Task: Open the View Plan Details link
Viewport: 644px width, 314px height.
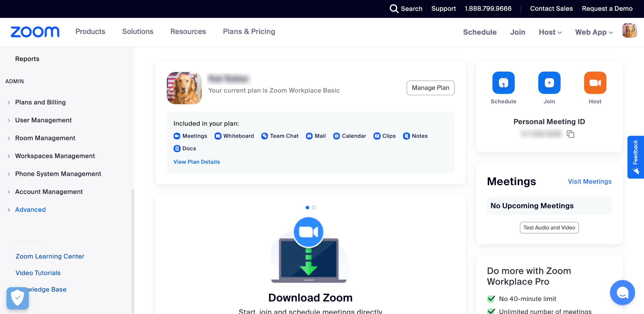Action: point(196,162)
